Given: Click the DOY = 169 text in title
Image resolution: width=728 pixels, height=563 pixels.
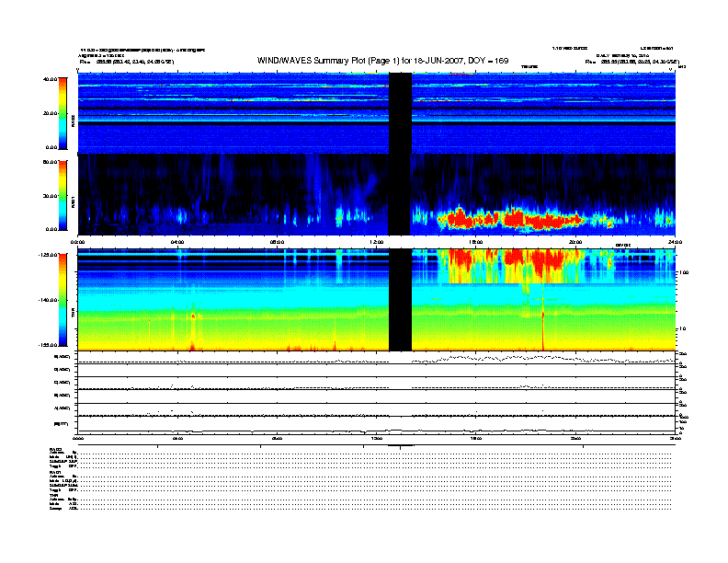Looking at the screenshot, I should [488, 61].
